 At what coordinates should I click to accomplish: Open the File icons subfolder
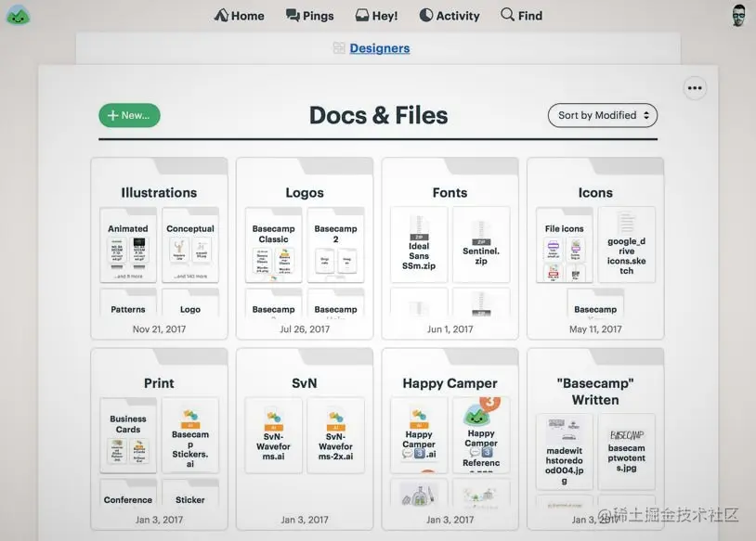[564, 245]
